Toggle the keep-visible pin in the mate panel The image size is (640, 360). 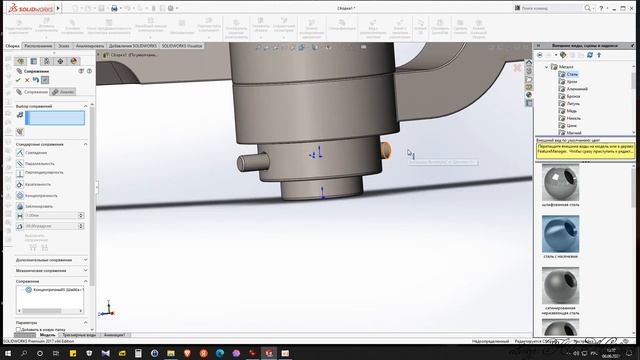45,80
